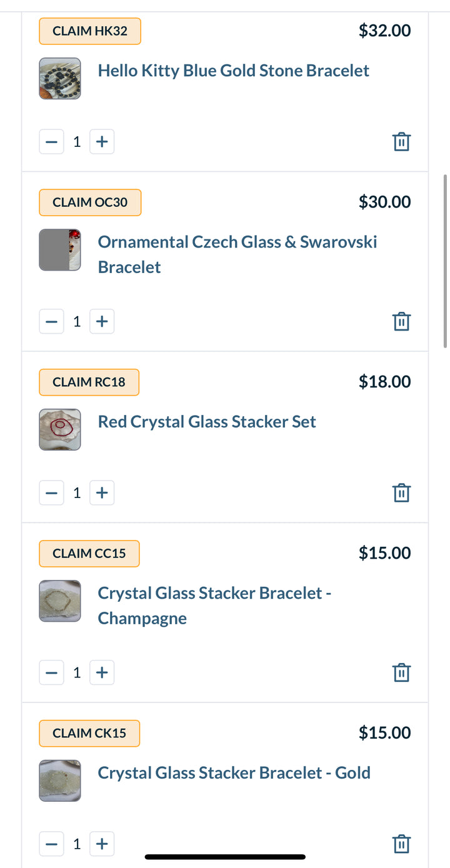
Task: Increase quantity of Hello Kitty bracelet
Action: 102,142
